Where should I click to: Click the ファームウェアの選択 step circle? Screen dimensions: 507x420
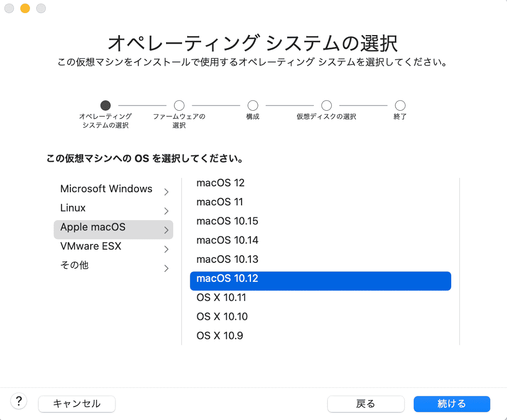[x=179, y=105]
